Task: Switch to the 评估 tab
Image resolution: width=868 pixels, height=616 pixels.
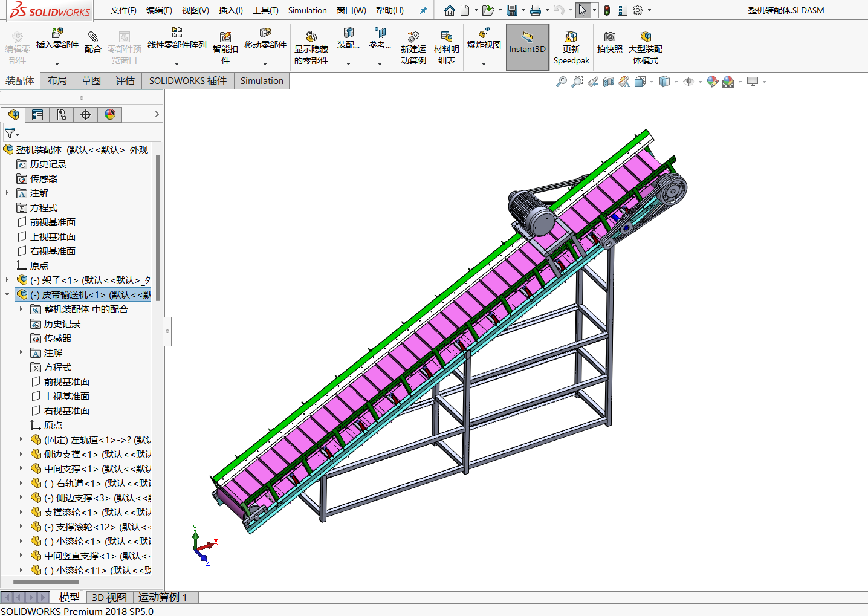Action: coord(125,81)
